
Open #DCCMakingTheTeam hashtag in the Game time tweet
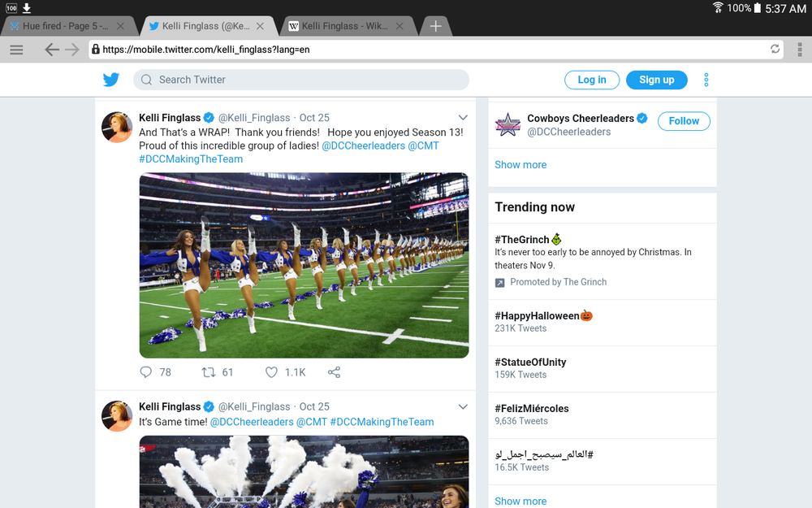(x=382, y=422)
